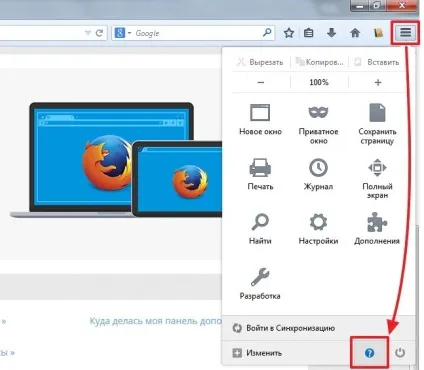This screenshot has width=424, height=370.
Task: Reload the page with refresh icon
Action: (99, 33)
